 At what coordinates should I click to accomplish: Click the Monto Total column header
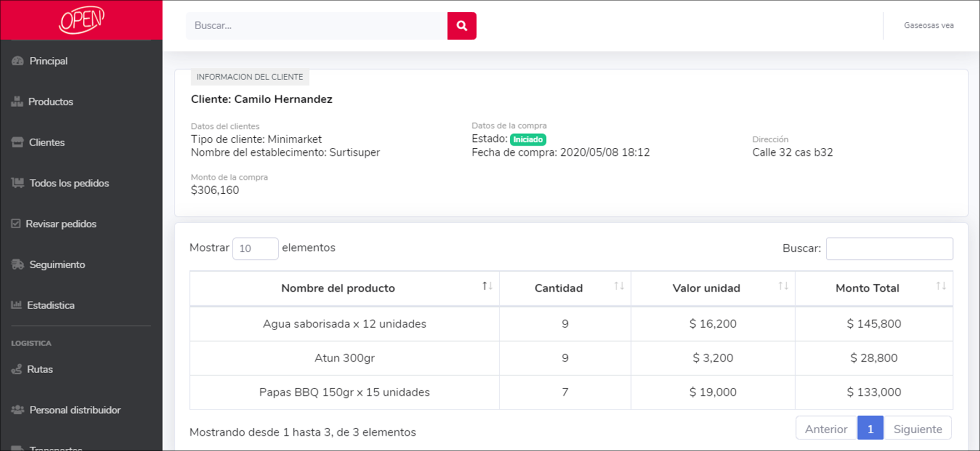click(x=874, y=288)
